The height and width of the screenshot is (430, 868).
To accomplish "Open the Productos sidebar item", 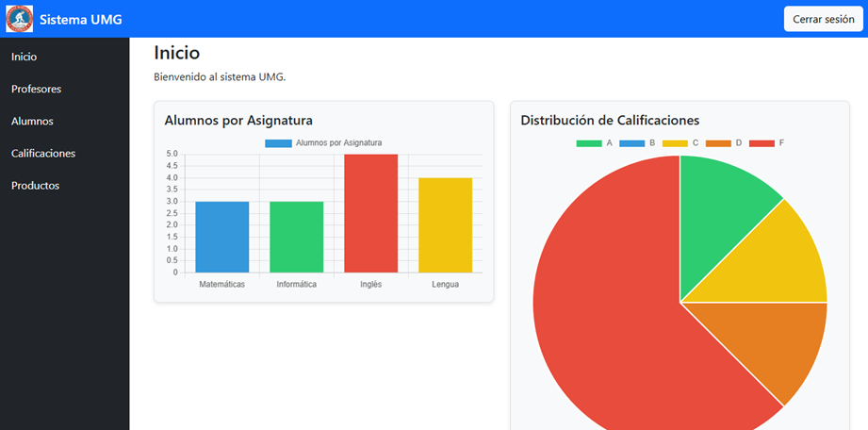I will (x=35, y=185).
